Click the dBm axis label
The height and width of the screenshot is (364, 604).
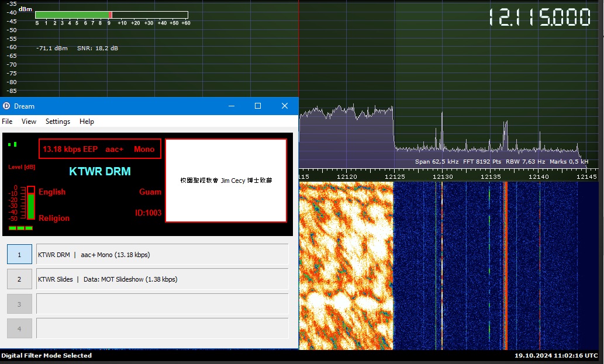point(25,9)
